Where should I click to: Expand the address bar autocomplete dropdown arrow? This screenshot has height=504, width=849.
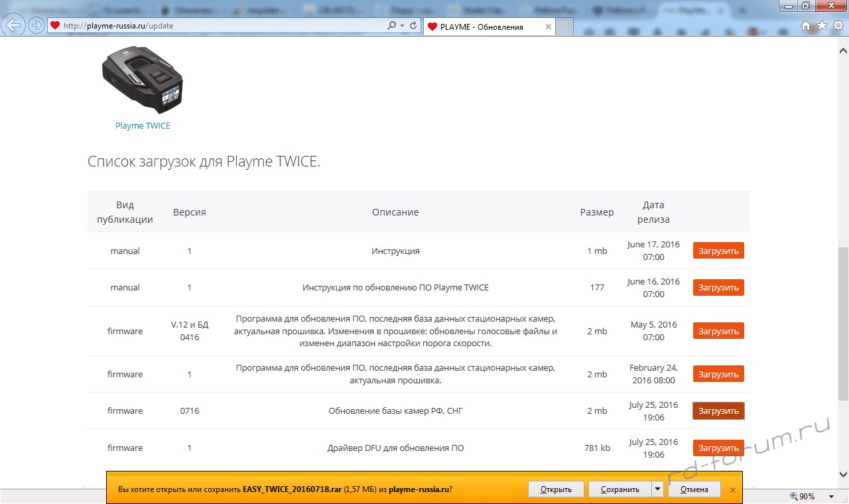pyautogui.click(x=402, y=26)
